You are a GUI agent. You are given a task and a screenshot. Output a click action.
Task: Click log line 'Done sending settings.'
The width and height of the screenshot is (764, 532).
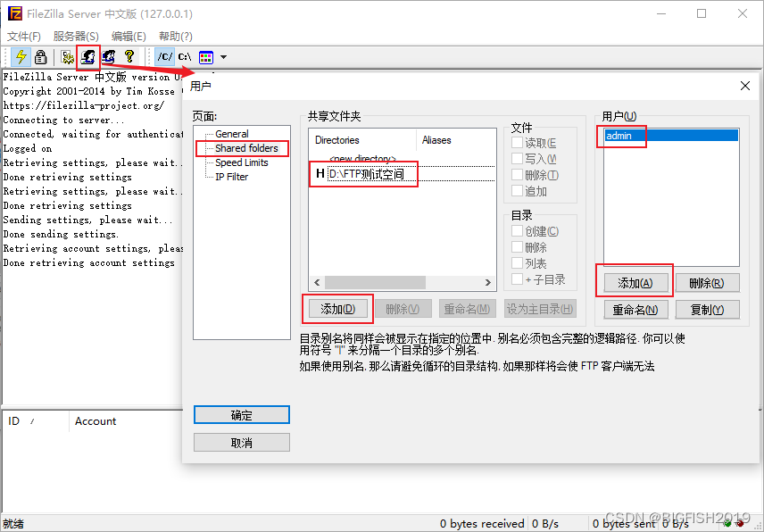[61, 235]
